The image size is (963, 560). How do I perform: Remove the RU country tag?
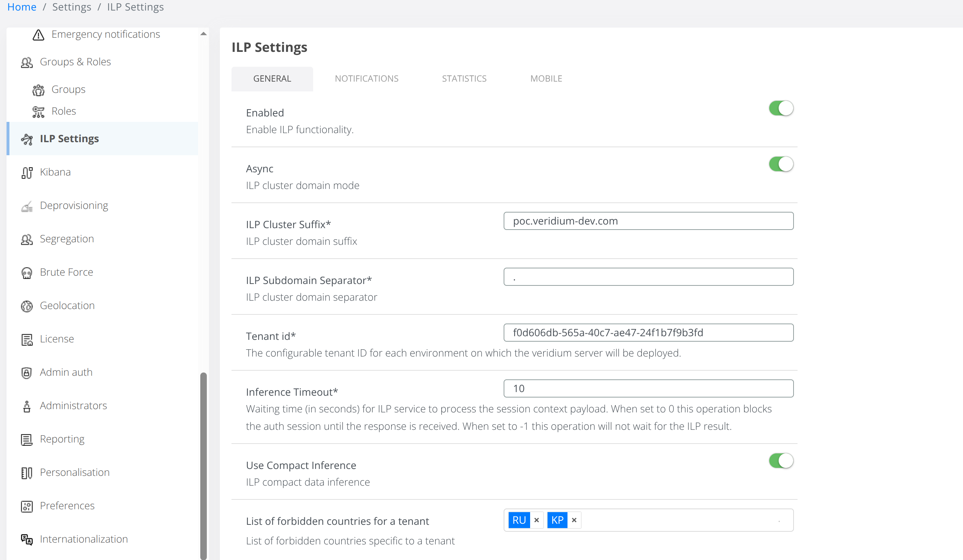tap(537, 520)
